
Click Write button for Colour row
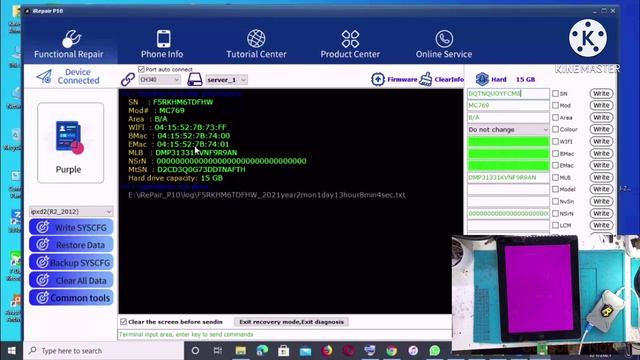601,129
